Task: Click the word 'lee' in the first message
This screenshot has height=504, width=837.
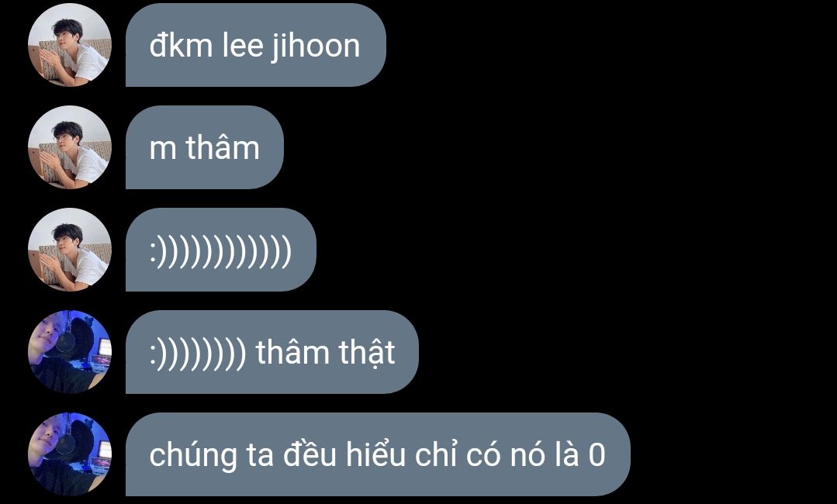Action: [242, 45]
